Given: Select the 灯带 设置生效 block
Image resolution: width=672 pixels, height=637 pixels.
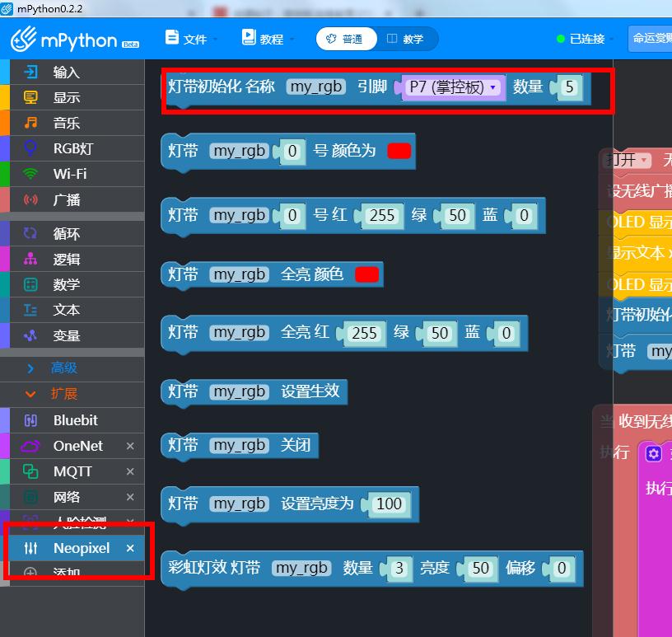Looking at the screenshot, I should coord(254,391).
